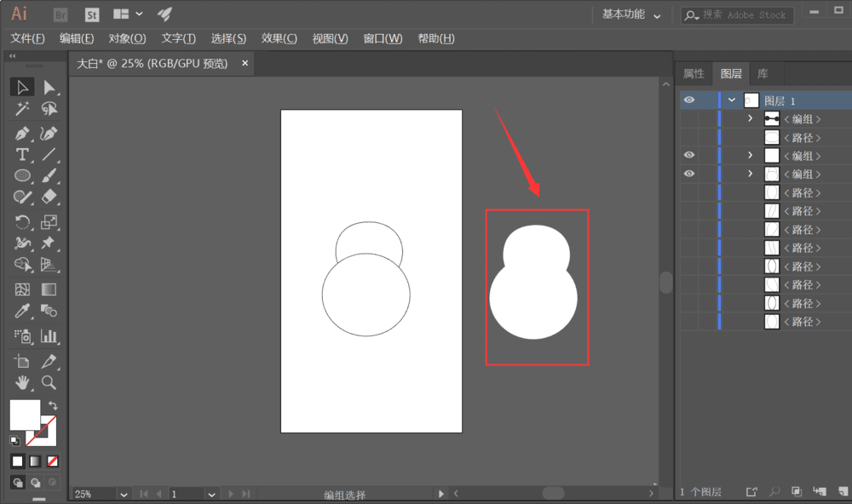Open the 窗口(W) menu
Screen dimensions: 852x504
point(383,38)
